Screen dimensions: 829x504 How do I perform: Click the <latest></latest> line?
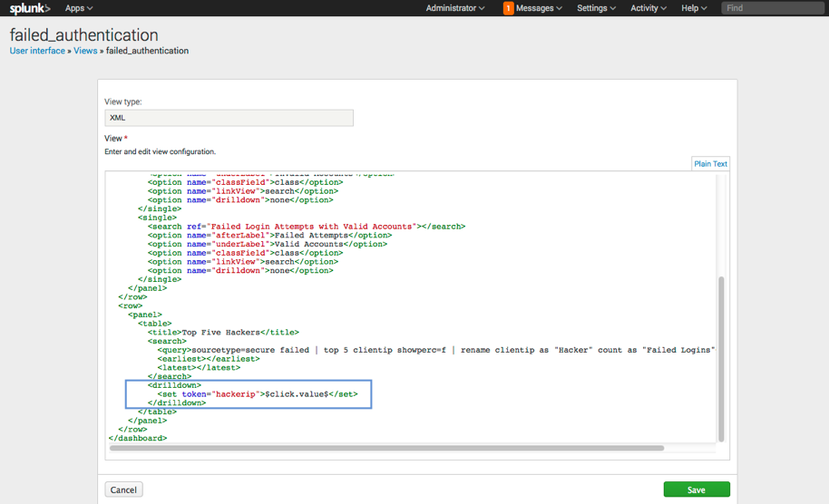point(199,367)
